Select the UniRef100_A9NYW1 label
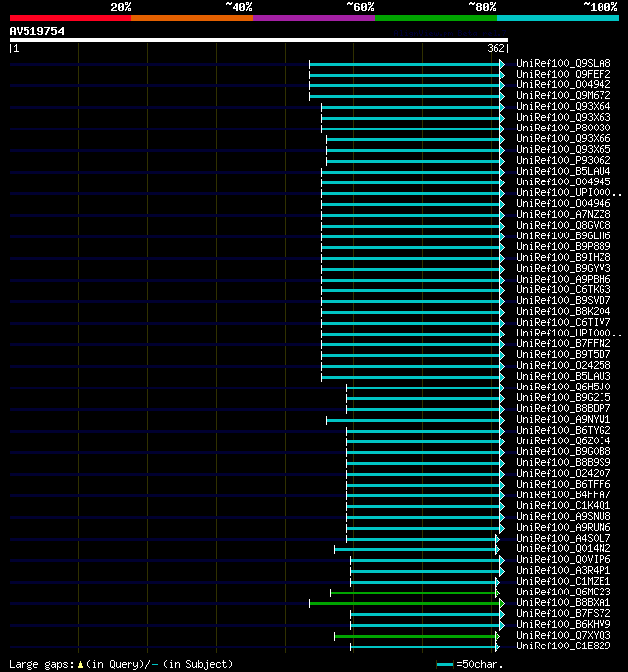Viewport: 628px width, 672px height. pyautogui.click(x=563, y=419)
